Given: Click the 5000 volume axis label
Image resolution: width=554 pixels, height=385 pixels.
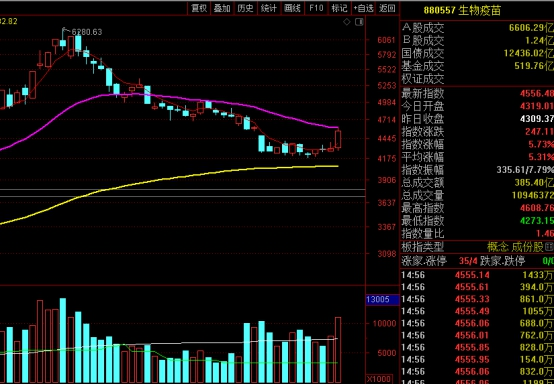Looking at the screenshot, I should click(x=387, y=353).
